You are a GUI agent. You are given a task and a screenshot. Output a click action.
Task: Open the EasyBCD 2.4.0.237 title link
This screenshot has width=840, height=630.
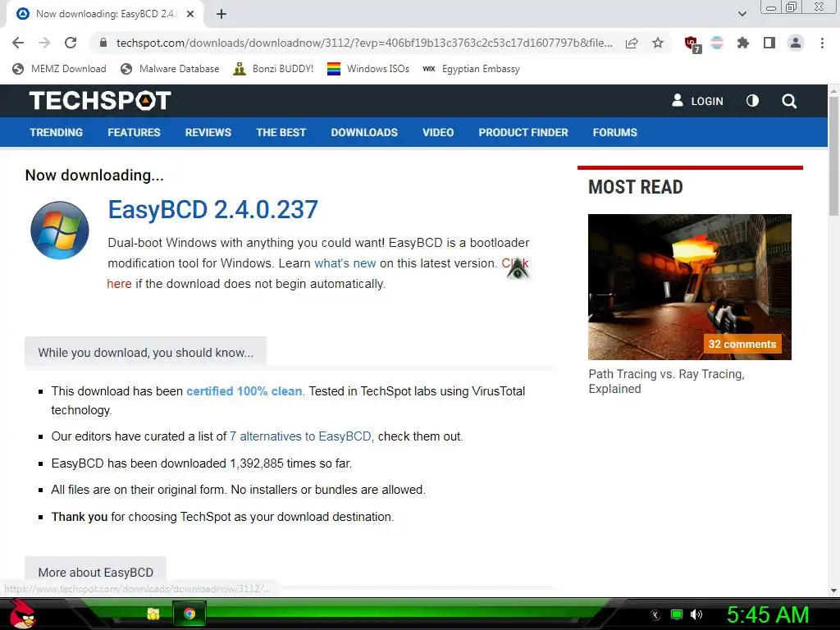click(213, 209)
